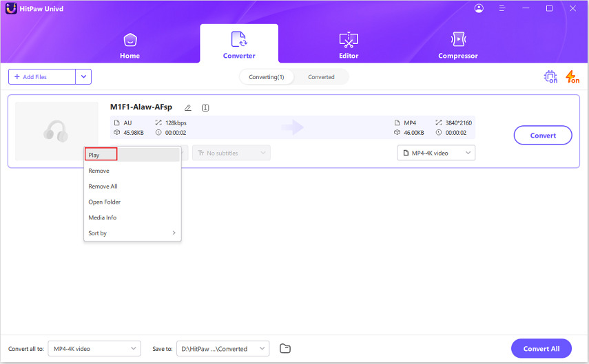
Task: Open file info icon next to M1F1-Alaw-AFsp
Action: click(205, 108)
